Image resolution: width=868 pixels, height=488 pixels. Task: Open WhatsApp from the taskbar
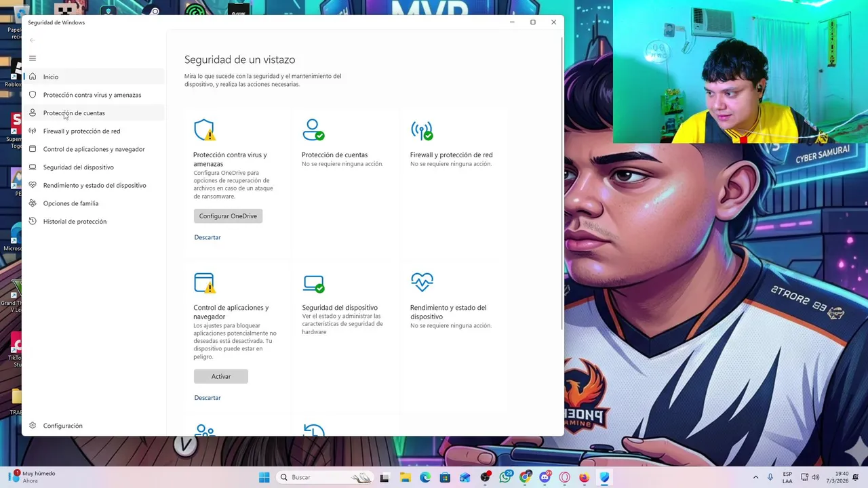[505, 477]
